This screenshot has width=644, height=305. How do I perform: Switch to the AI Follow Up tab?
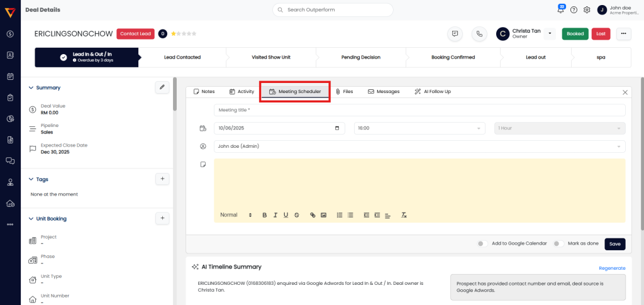point(433,92)
